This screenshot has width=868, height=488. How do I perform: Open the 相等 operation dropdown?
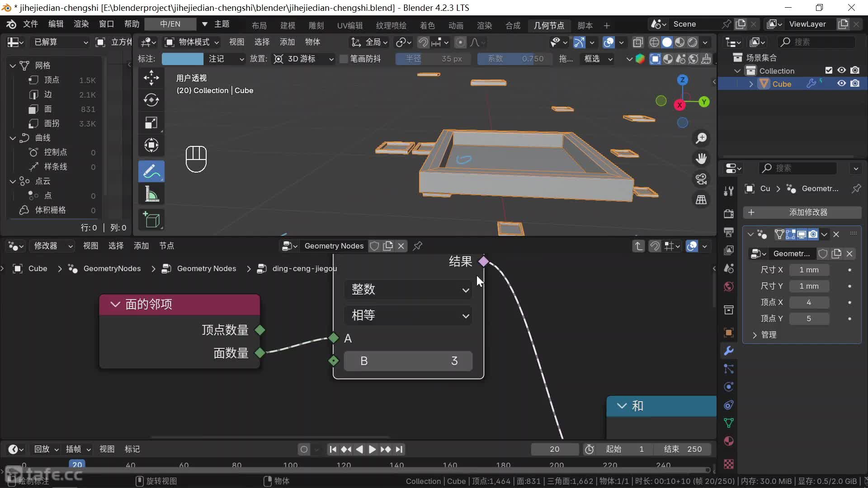(x=408, y=315)
